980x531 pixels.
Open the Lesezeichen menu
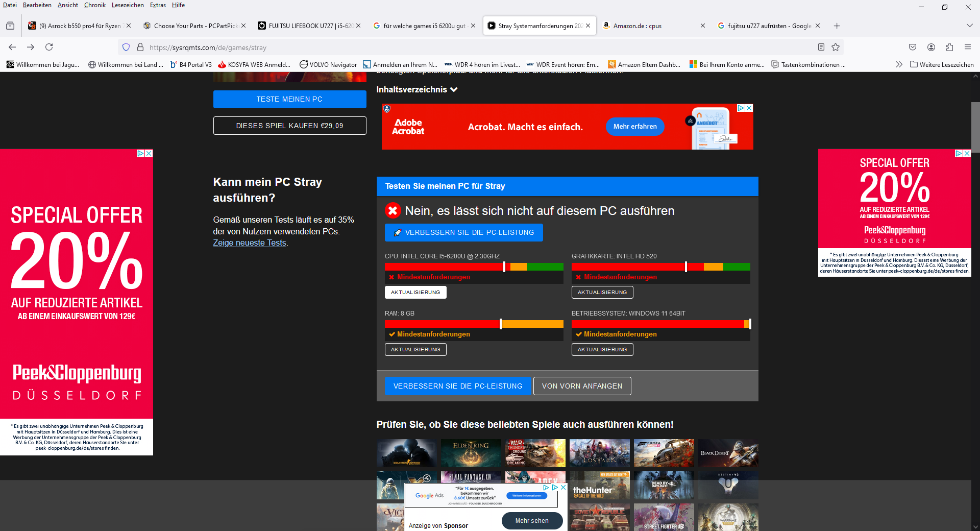pos(128,5)
